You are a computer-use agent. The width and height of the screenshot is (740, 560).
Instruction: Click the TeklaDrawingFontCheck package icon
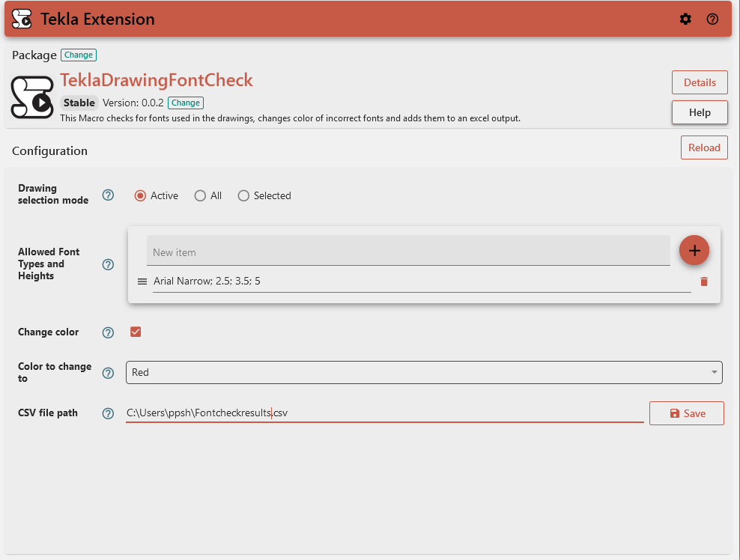[32, 97]
